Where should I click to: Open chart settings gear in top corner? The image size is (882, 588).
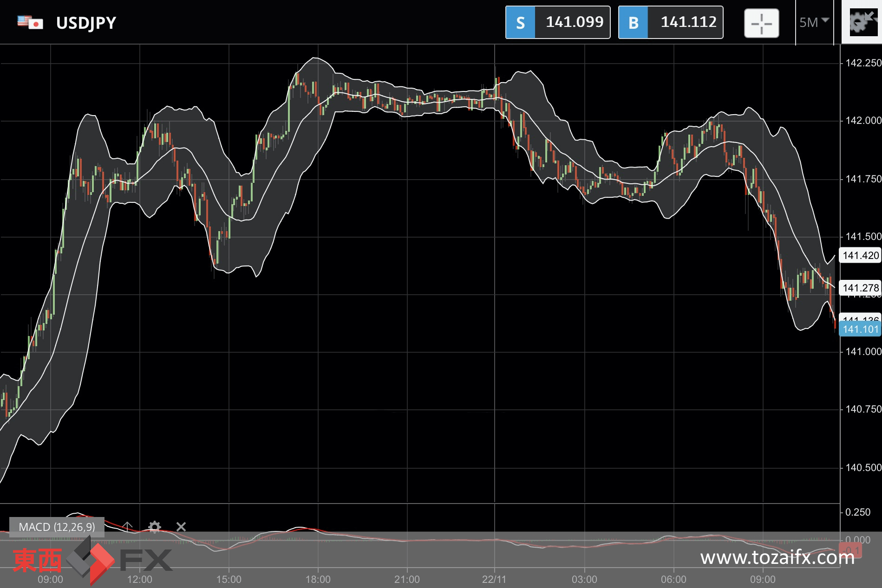pos(862,22)
